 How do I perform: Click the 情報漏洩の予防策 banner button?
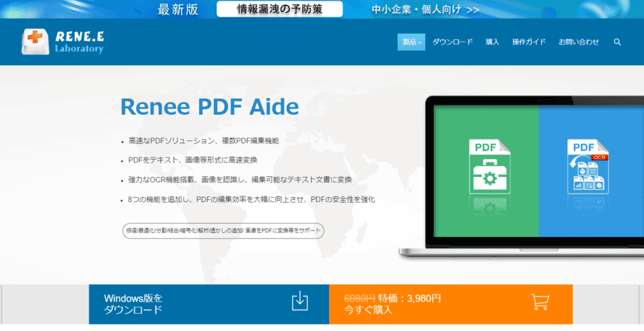(279, 9)
